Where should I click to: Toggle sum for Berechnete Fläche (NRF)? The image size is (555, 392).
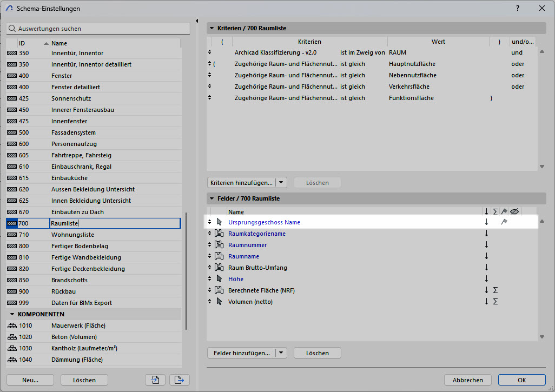tap(495, 290)
